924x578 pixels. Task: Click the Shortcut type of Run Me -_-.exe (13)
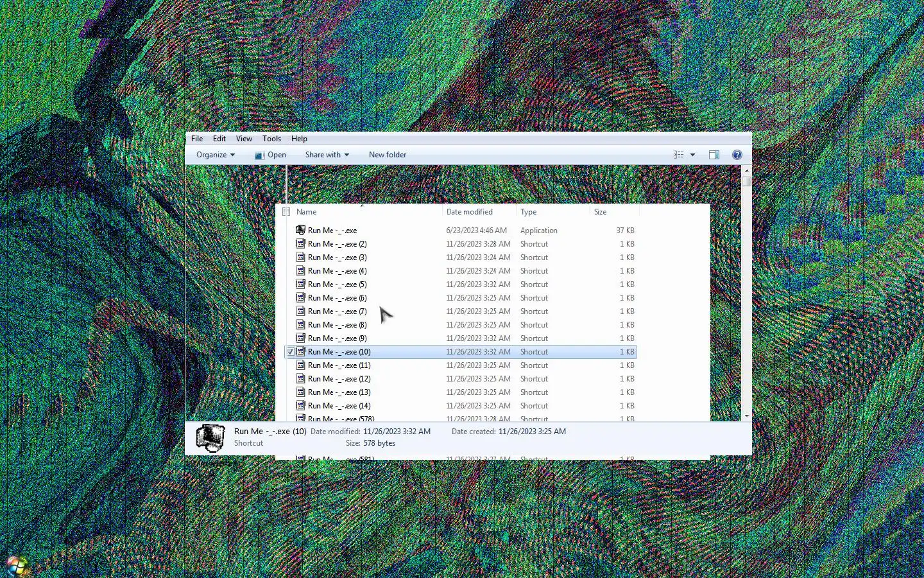point(534,392)
